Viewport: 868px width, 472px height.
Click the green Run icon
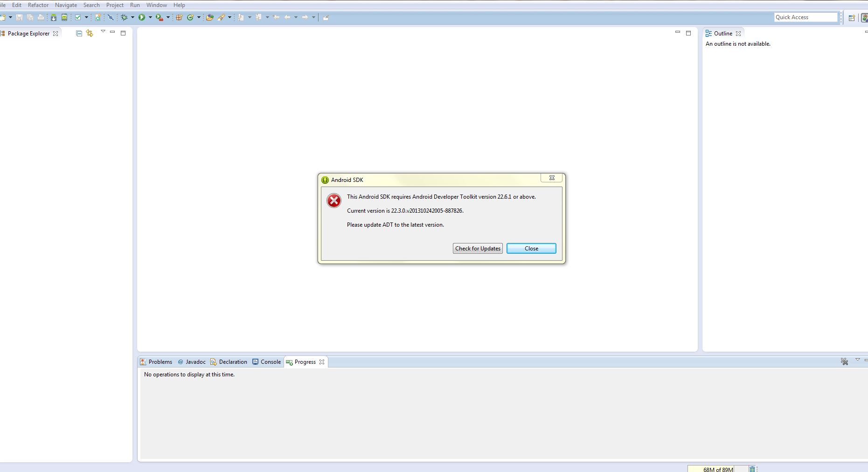(142, 17)
